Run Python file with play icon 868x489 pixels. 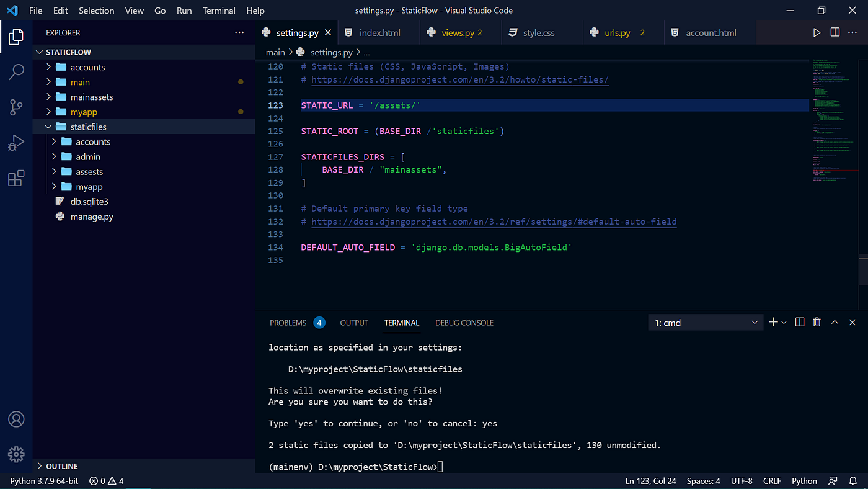[817, 33]
